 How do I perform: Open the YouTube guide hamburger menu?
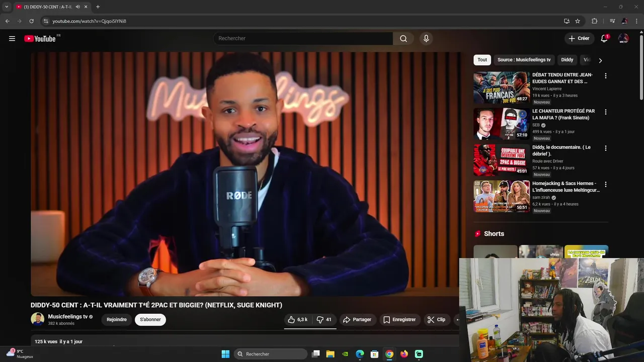12,39
